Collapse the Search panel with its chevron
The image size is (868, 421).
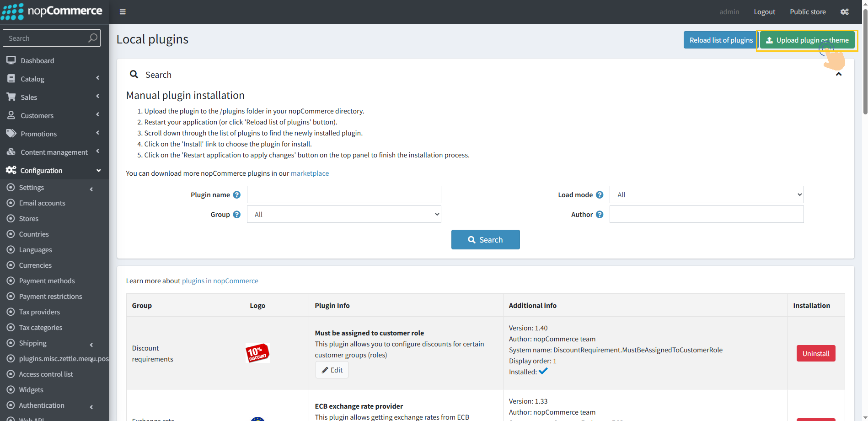click(839, 74)
